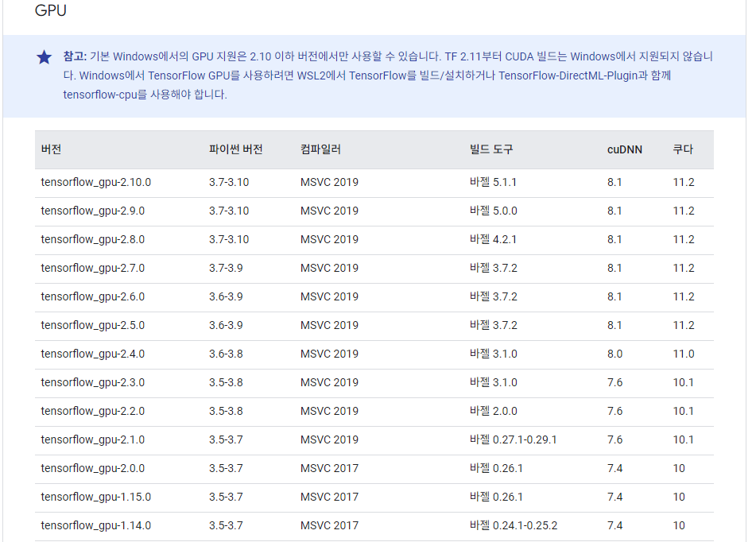756x542 pixels.
Task: Click 바젤 0.26.1 in the tensorflow_gpu-2.0.0 row
Action: point(496,468)
